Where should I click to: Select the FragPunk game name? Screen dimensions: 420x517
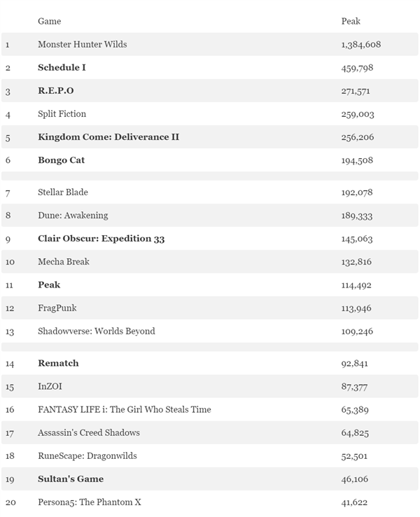pos(57,307)
